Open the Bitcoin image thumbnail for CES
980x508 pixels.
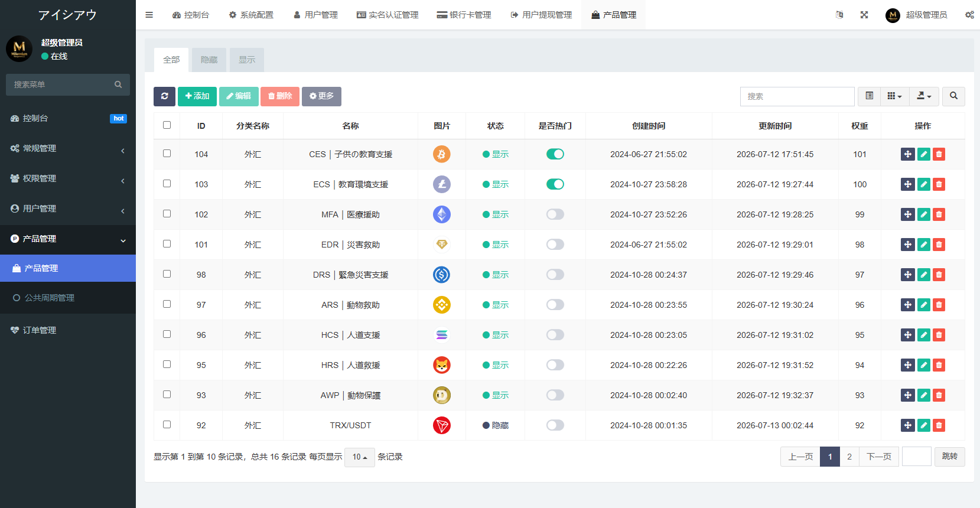(x=442, y=154)
